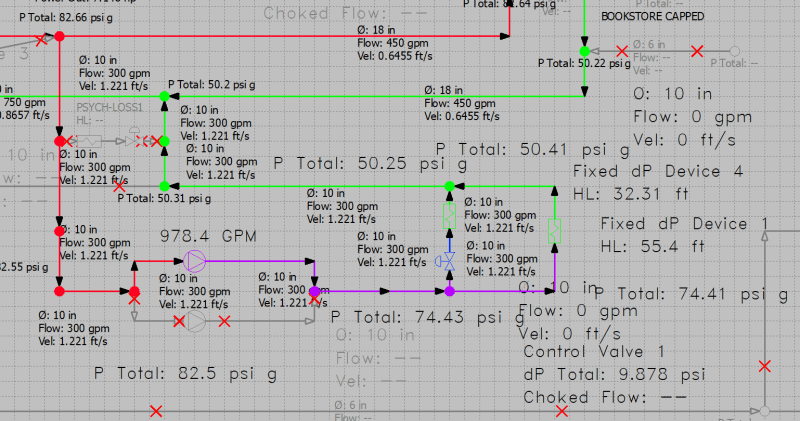Screen dimensions: 800x421
Task: Select faded Choked Flow label at top
Action: click(345, 13)
